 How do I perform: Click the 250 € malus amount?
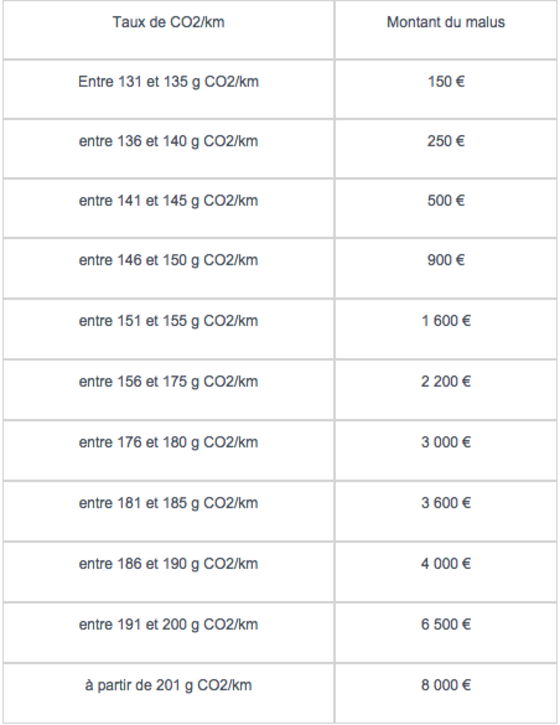point(446,141)
